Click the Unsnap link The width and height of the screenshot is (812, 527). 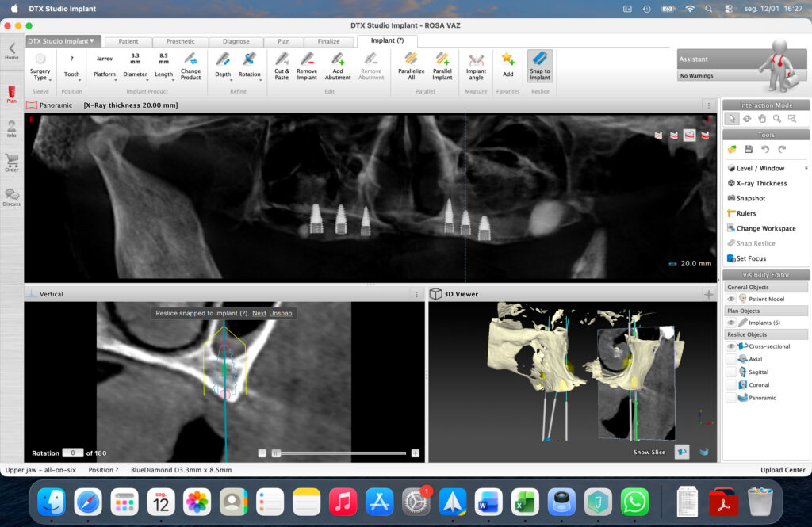280,313
